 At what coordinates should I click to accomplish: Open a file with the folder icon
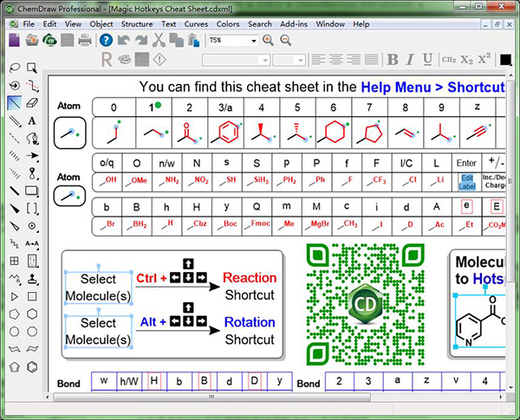pyautogui.click(x=32, y=40)
